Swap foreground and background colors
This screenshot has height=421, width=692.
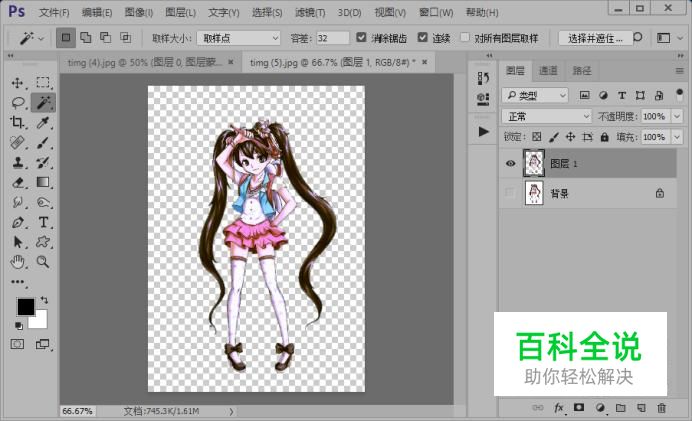[44, 300]
